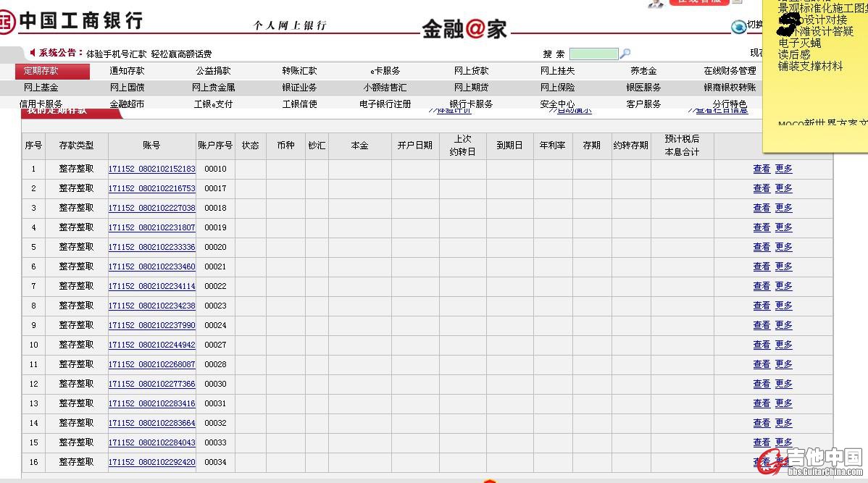Open the announcement 体验手机号汇款 link
868x483 pixels.
point(117,54)
